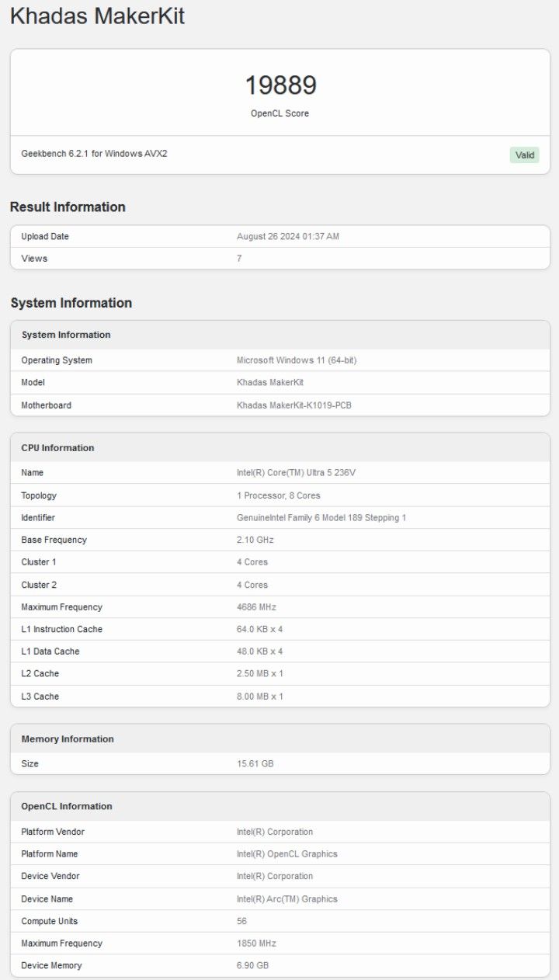Click the 19889 OpenCL score number
Viewport: 559px width, 980px height.
280,85
